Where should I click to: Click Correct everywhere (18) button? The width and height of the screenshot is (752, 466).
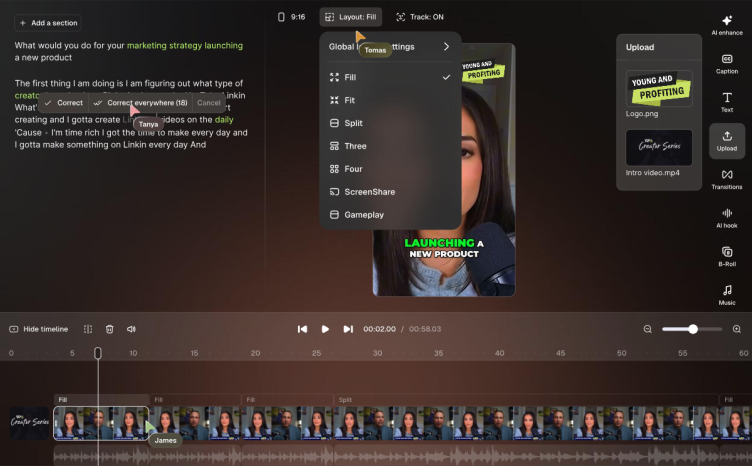(x=141, y=103)
